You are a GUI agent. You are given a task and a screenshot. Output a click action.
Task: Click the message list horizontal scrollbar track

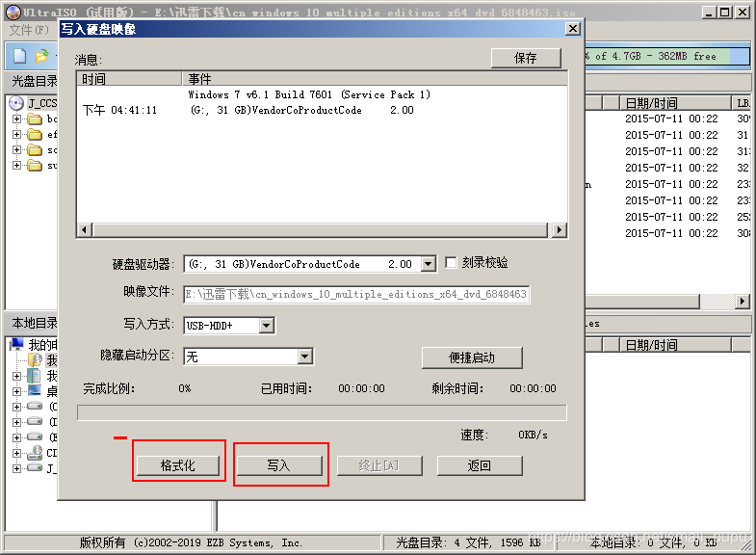(x=321, y=229)
